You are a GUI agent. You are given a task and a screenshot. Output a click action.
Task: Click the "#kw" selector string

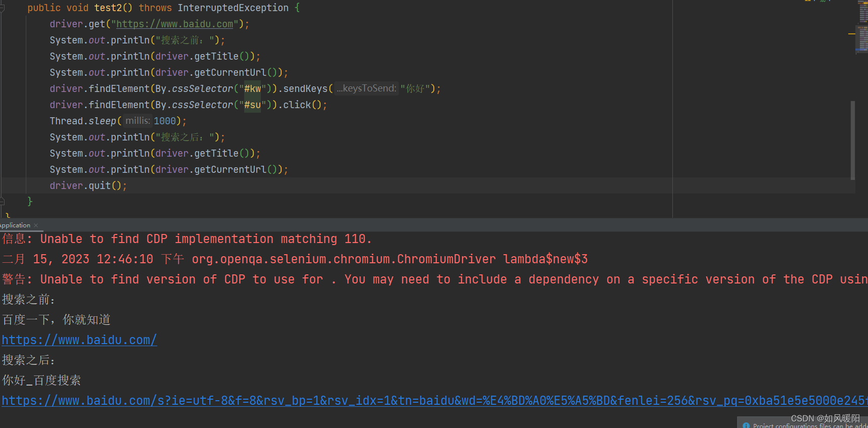coord(252,89)
